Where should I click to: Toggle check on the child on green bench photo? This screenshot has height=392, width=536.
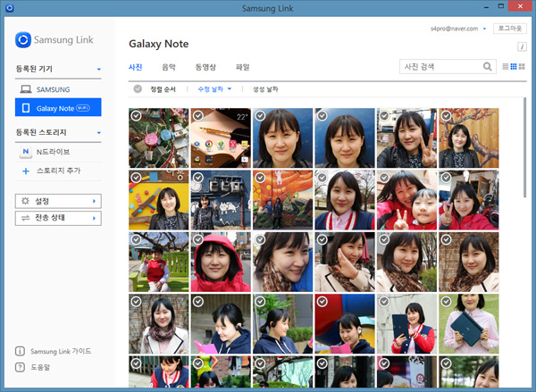136,239
